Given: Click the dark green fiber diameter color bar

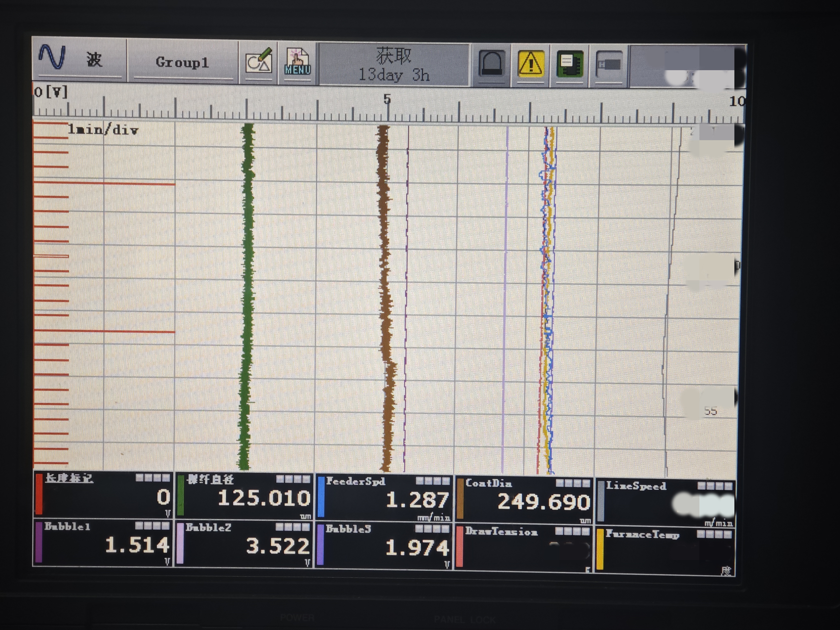Looking at the screenshot, I should (181, 495).
